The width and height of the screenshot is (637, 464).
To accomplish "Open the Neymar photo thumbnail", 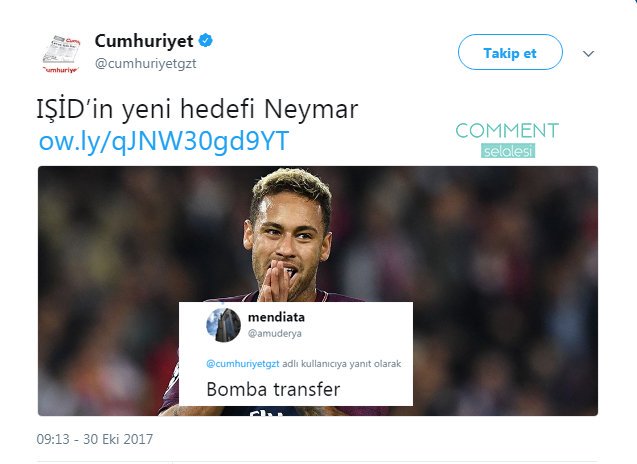I will click(x=318, y=291).
